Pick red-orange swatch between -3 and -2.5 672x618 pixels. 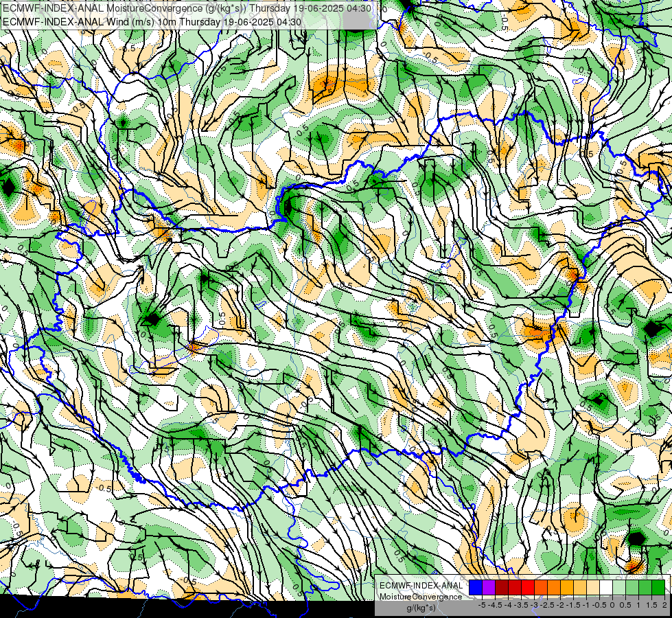click(541, 587)
